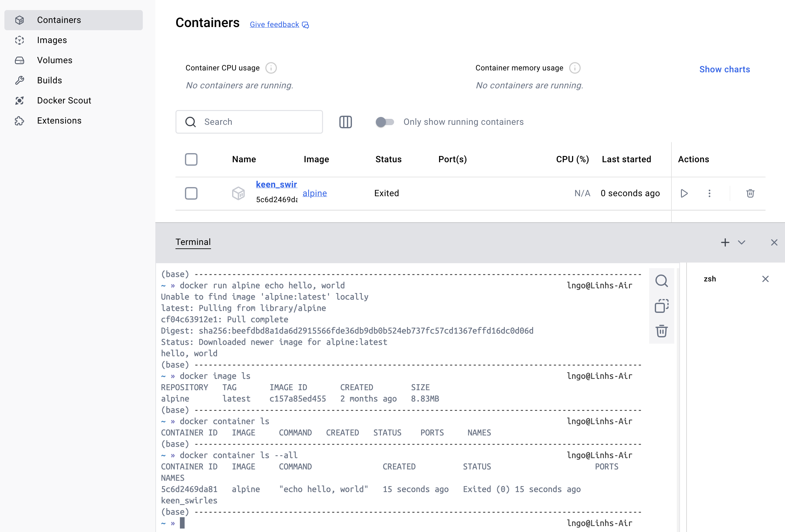Open the three-dot actions menu for container
This screenshot has height=532, width=785.
(709, 193)
